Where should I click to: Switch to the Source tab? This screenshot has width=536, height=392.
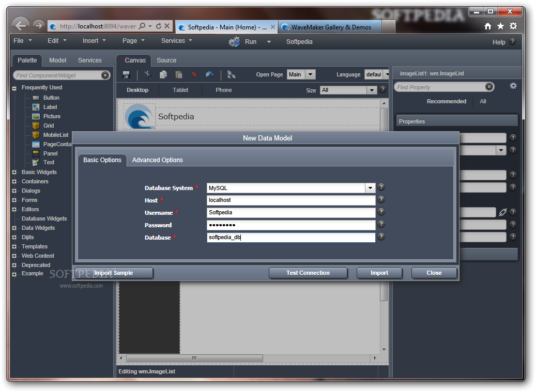pyautogui.click(x=166, y=60)
